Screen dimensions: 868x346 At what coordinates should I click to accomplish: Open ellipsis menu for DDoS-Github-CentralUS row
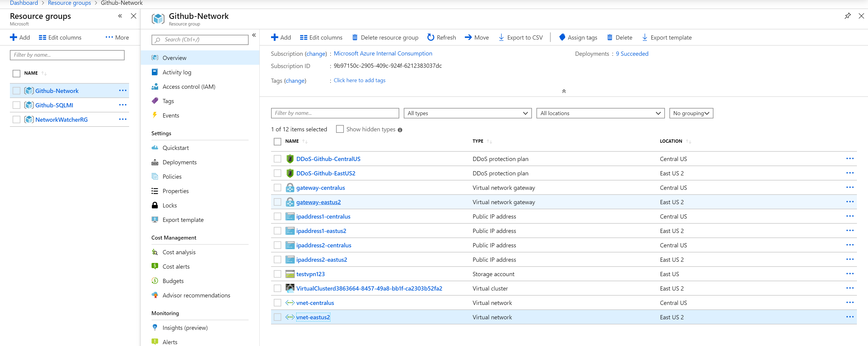850,159
